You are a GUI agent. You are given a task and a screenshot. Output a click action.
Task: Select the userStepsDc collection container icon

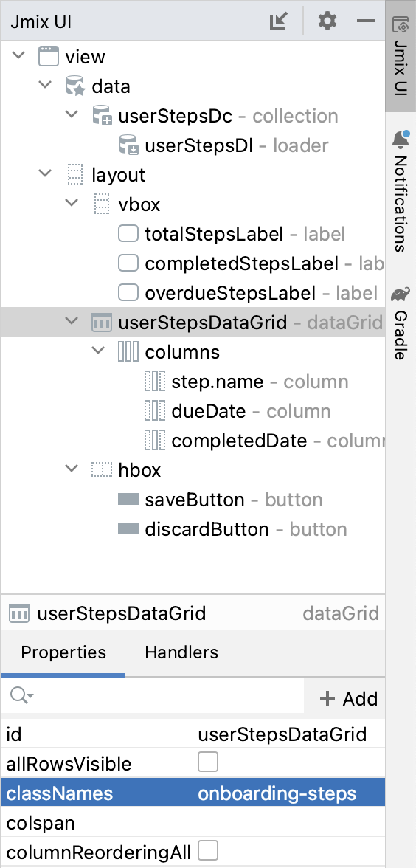(103, 117)
